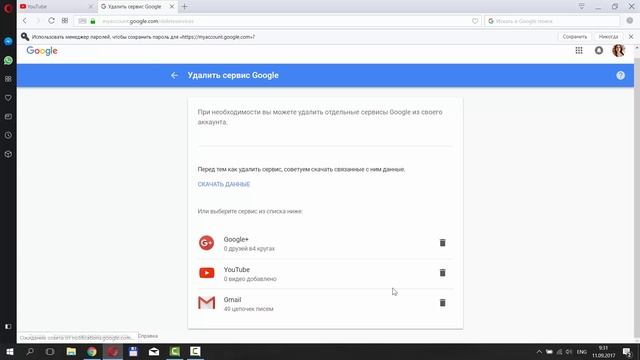Viewport: 640px width, 360px height.
Task: Save password with Сохранить button
Action: pyautogui.click(x=575, y=37)
